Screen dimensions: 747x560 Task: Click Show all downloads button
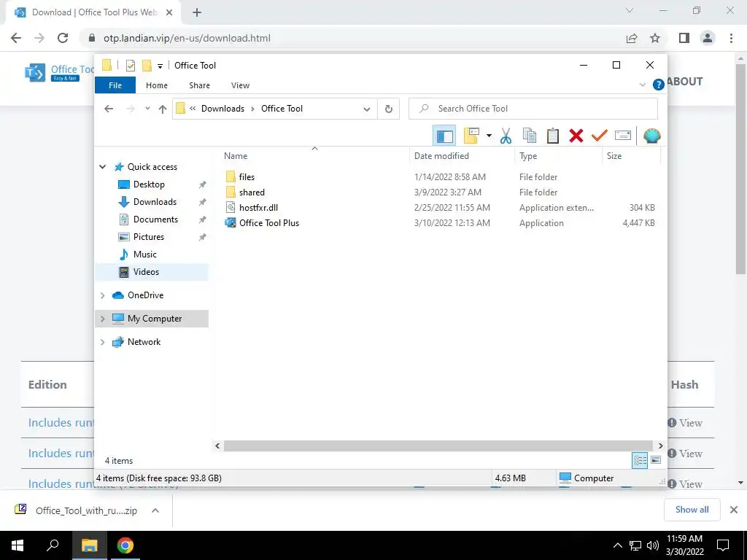click(x=692, y=510)
